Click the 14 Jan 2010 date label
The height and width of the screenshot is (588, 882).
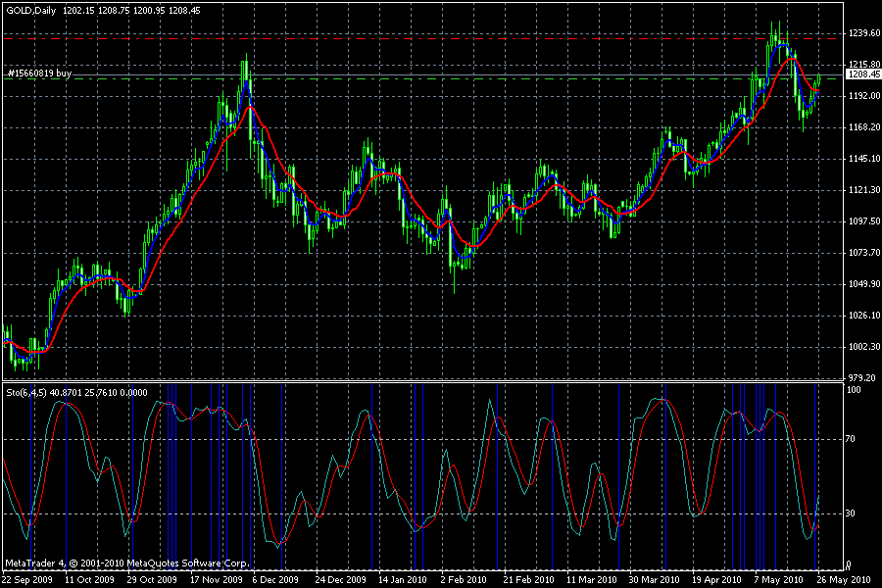coord(402,579)
